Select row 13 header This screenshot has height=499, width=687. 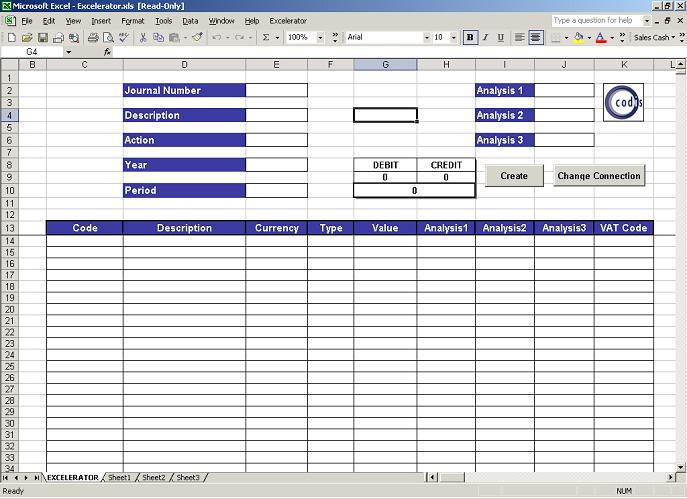coord(9,228)
